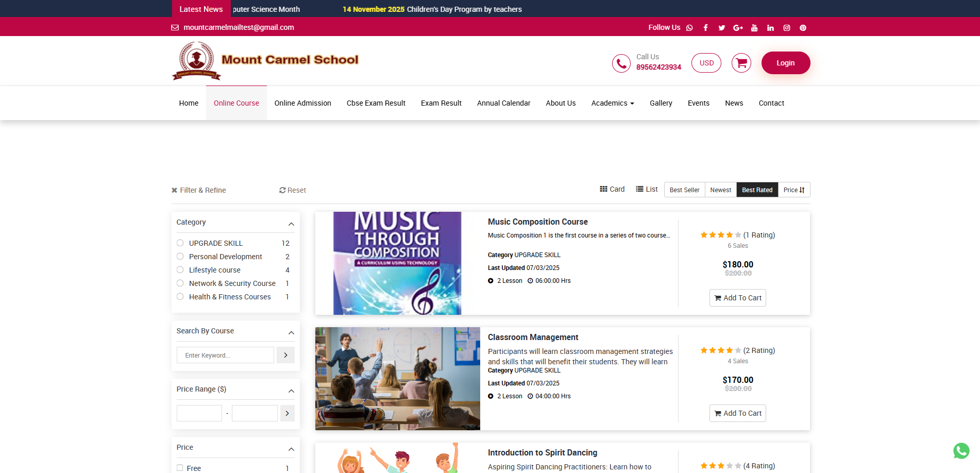Expand the Academics dropdown menu
The height and width of the screenshot is (473, 980).
point(612,103)
